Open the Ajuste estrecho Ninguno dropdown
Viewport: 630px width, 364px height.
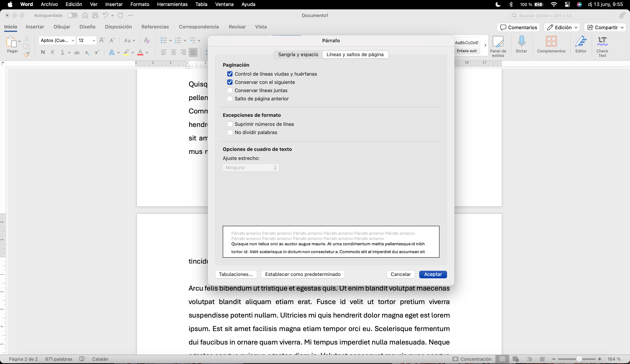[251, 168]
